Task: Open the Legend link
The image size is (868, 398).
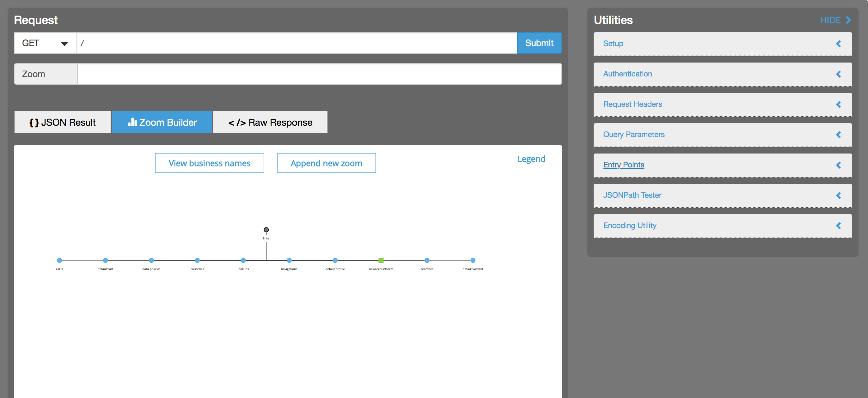Action: coord(531,159)
